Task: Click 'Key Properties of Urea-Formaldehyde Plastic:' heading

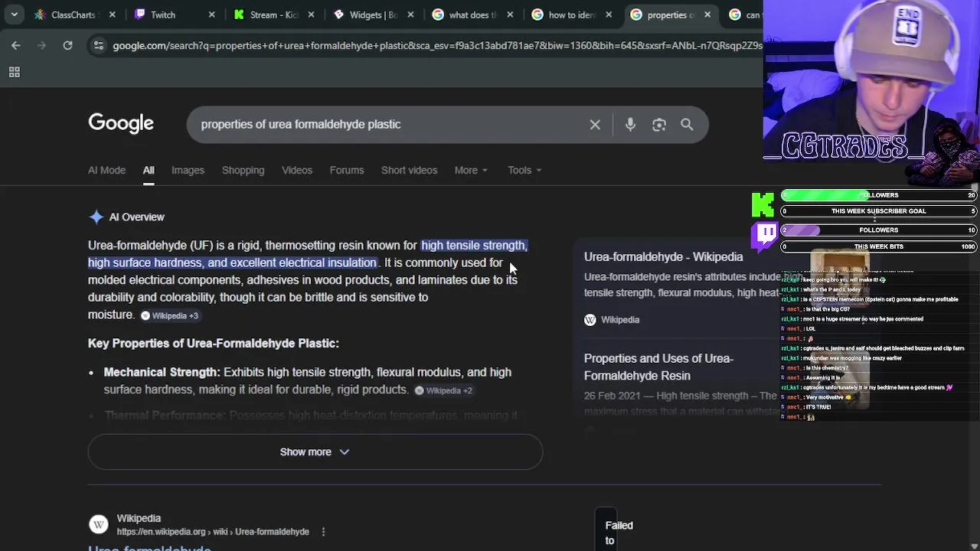Action: click(x=214, y=344)
